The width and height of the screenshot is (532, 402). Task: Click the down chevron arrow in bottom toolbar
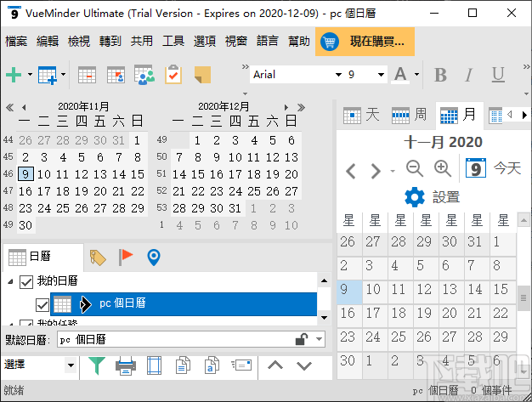[304, 365]
